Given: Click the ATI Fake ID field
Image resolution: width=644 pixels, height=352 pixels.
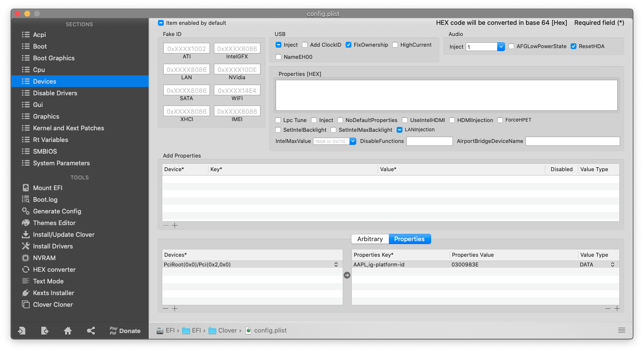Looking at the screenshot, I should pos(187,49).
